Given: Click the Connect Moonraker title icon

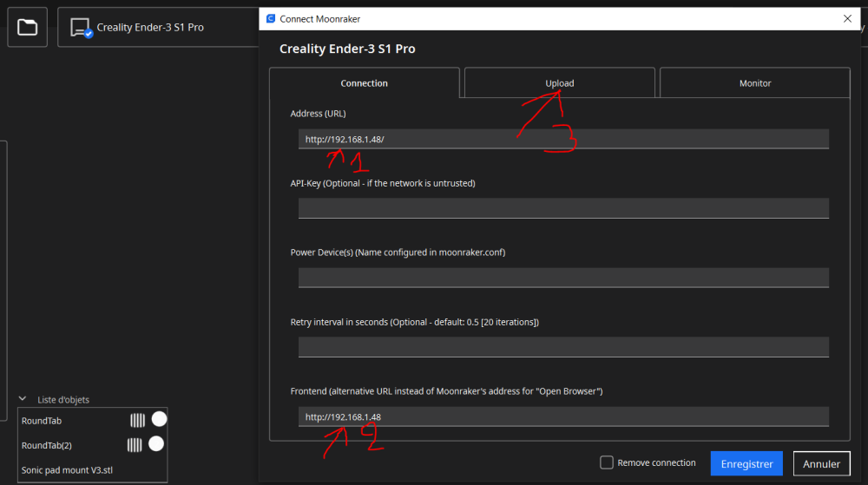Looking at the screenshot, I should [271, 19].
